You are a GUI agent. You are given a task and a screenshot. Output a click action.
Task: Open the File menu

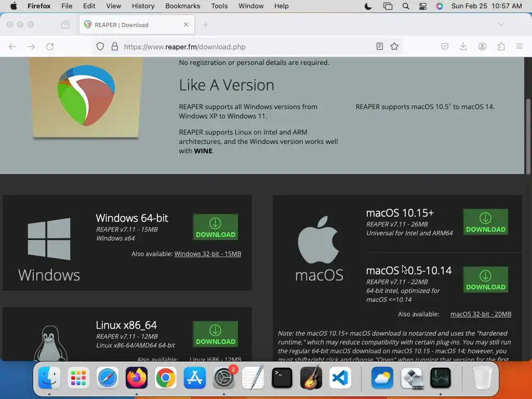[x=67, y=6]
